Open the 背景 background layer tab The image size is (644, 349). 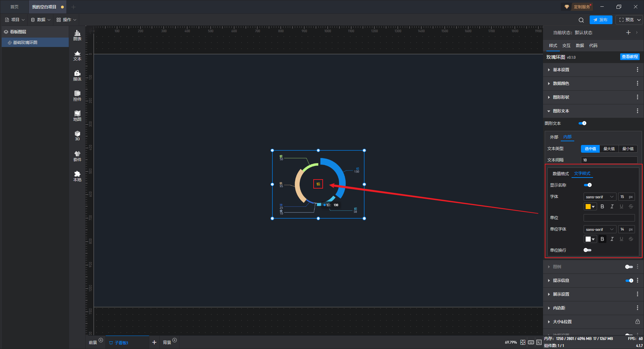pos(167,342)
